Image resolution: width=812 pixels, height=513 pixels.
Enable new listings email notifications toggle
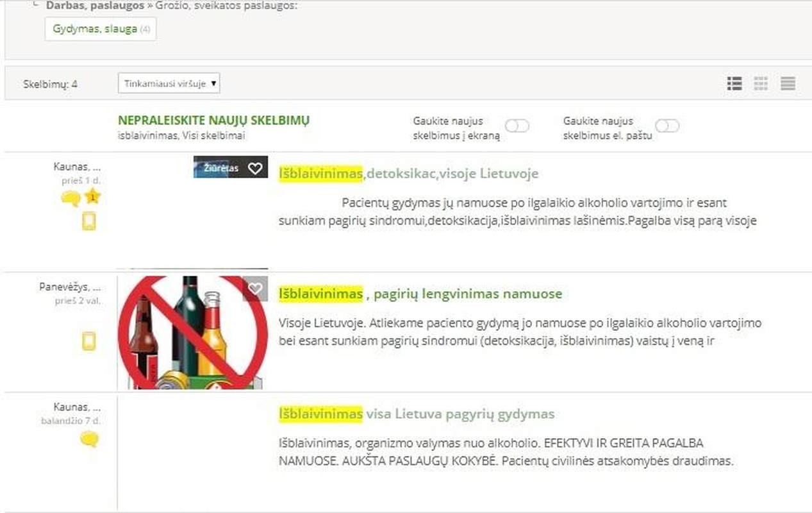(x=667, y=126)
